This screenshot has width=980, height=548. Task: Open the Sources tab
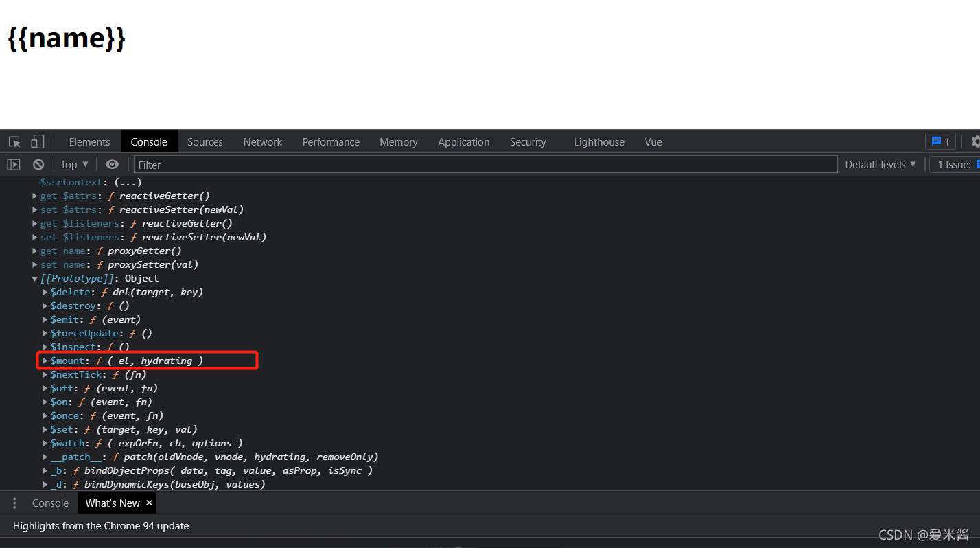tap(205, 142)
